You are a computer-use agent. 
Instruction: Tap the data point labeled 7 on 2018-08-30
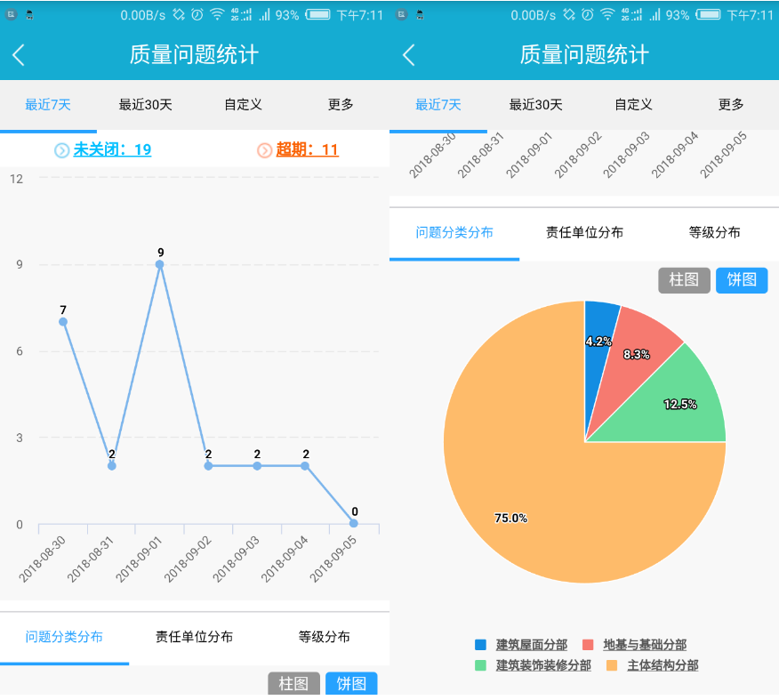pos(63,322)
